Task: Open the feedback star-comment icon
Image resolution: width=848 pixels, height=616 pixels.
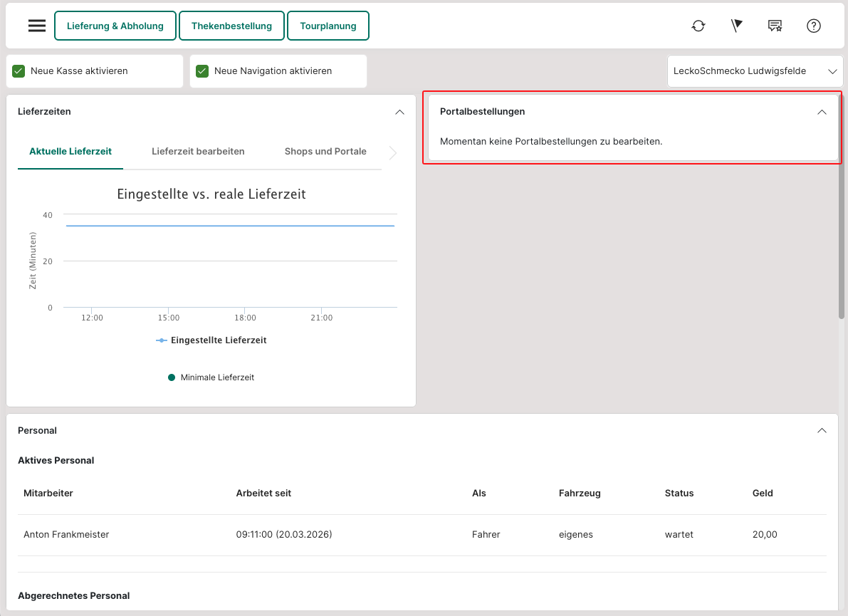Action: (x=775, y=26)
